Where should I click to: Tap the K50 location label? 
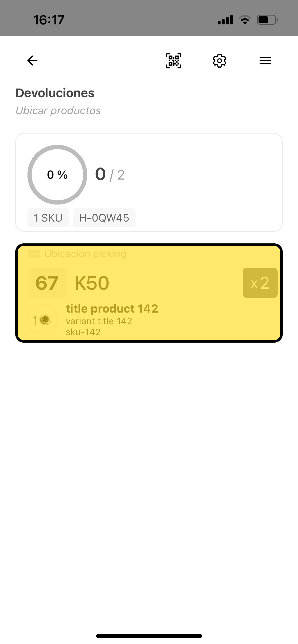coord(92,283)
